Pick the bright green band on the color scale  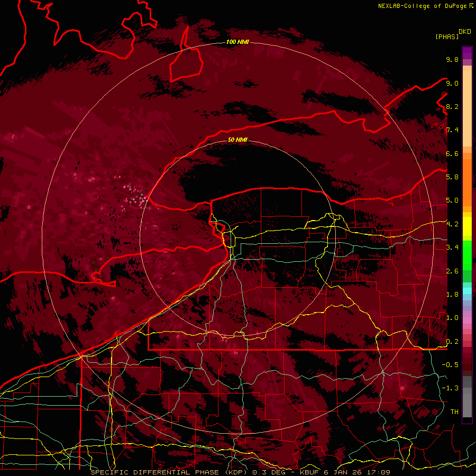(x=467, y=255)
